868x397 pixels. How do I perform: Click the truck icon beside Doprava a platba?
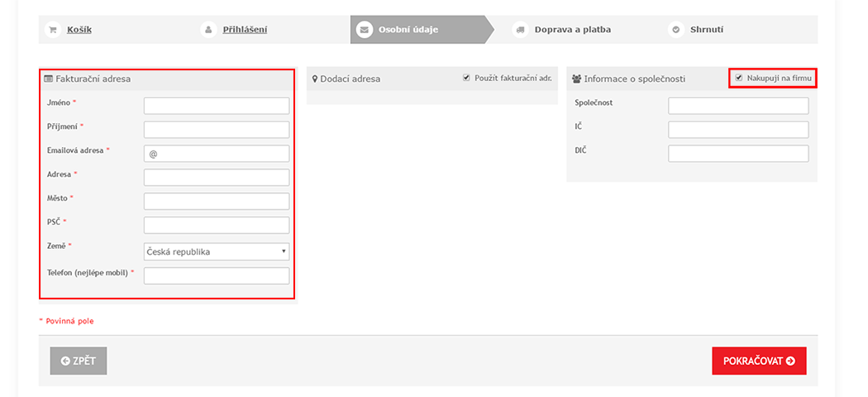(x=520, y=30)
